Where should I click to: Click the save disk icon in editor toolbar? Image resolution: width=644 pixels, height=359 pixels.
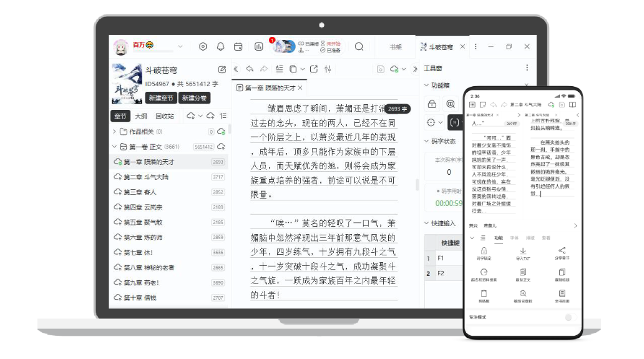380,69
